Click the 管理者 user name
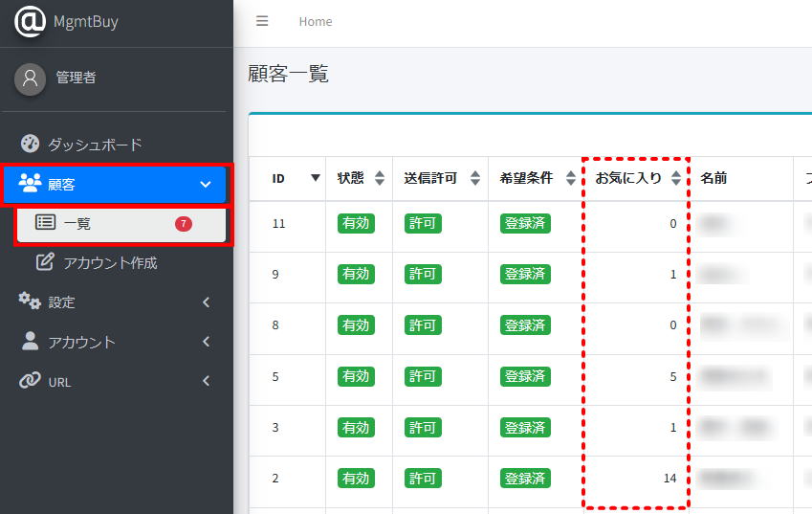The image size is (812, 514). tap(76, 78)
